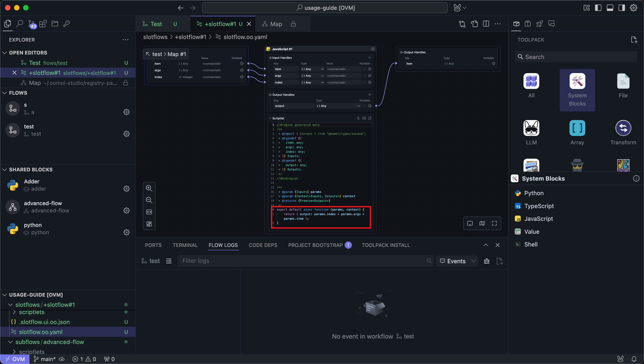Switch to the TERMINAL panel tab
Image resolution: width=644 pixels, height=364 pixels.
click(185, 245)
